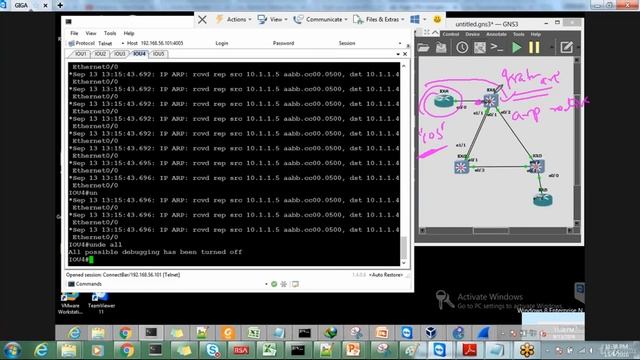Click the Login field
The height and width of the screenshot is (360, 640).
point(222,43)
